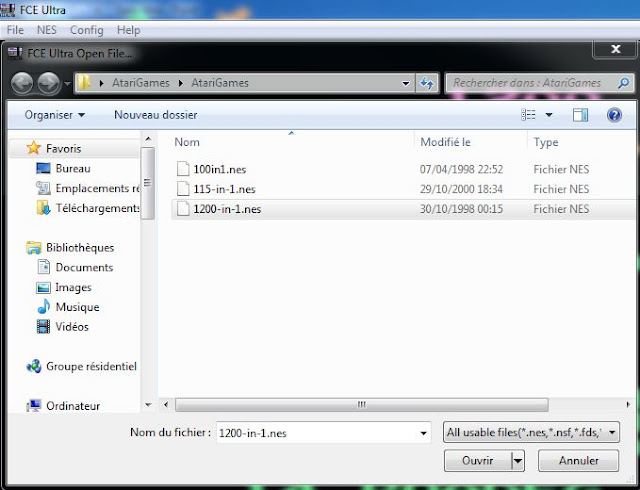This screenshot has width=640, height=490.
Task: Select the Musique library entry
Action: coord(77,307)
